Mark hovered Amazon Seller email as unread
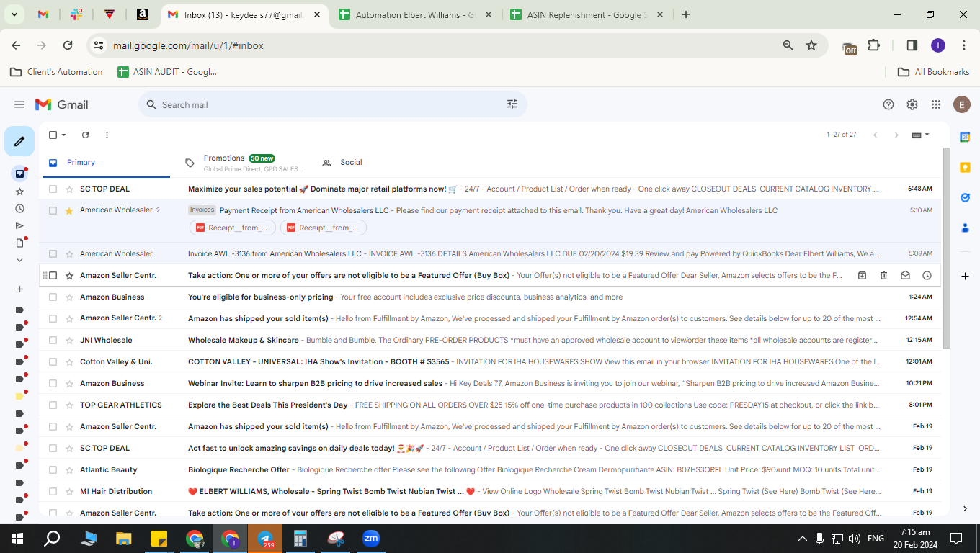 905,275
